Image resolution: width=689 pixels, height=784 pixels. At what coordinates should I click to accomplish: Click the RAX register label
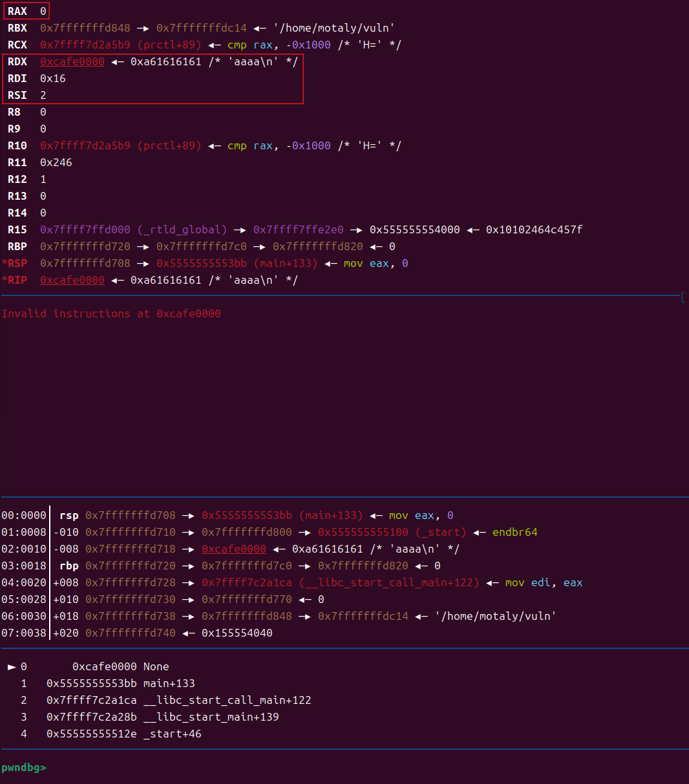(17, 11)
